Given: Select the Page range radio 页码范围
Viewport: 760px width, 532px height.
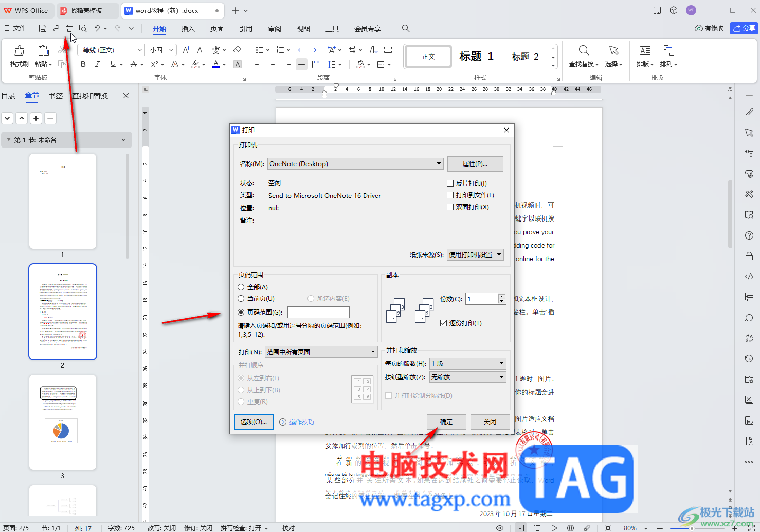Looking at the screenshot, I should click(x=241, y=312).
